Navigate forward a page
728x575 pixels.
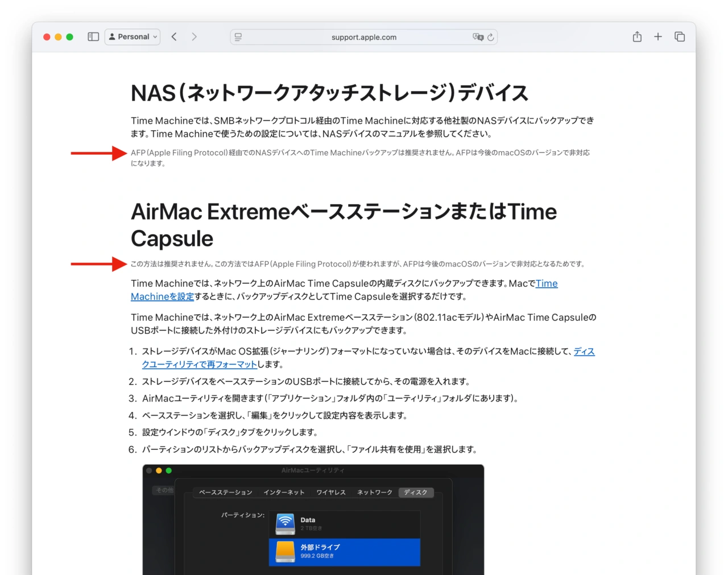pos(195,36)
